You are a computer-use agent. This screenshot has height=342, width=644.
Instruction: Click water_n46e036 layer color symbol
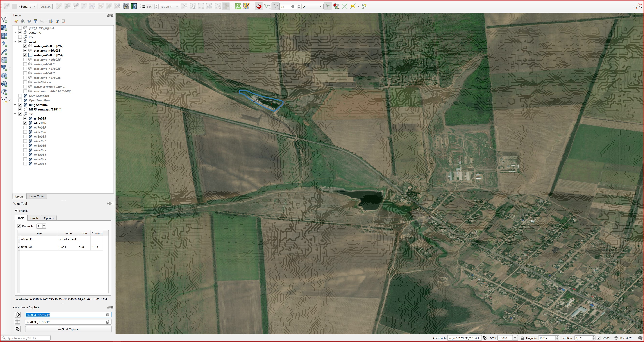31,55
